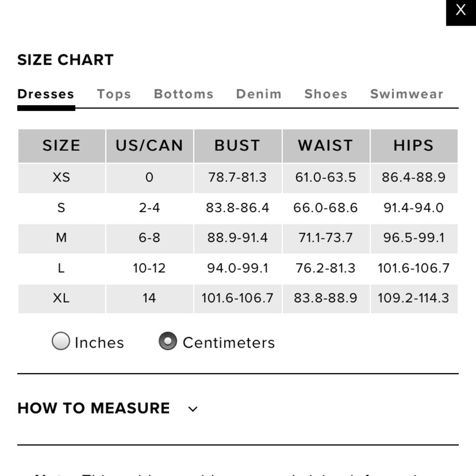View the Swimwear size tab

[x=407, y=94]
